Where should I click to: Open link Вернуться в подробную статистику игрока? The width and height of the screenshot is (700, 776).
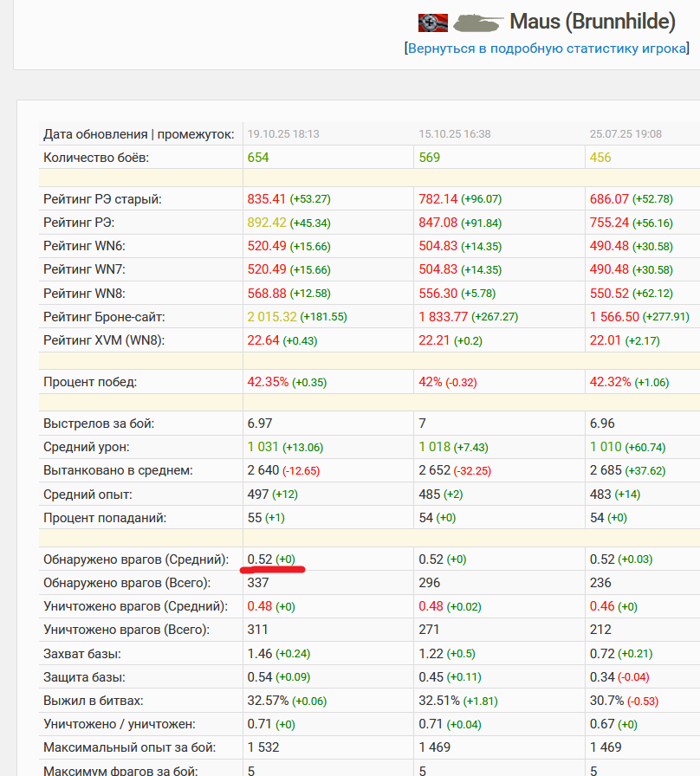[x=547, y=48]
